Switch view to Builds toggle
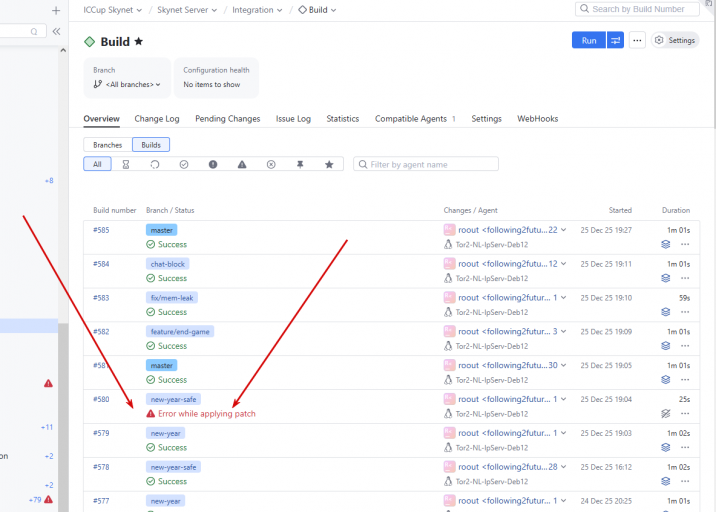This screenshot has height=512, width=716. click(x=151, y=145)
